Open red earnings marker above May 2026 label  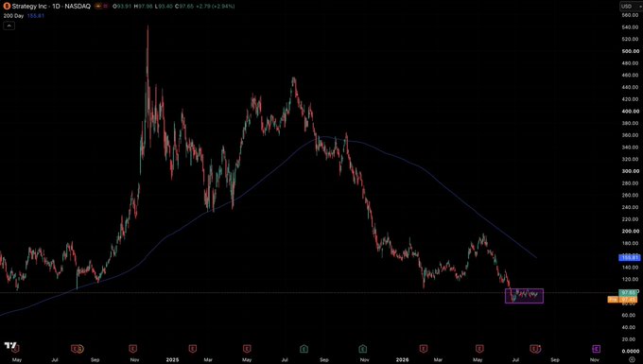pyautogui.click(x=479, y=349)
